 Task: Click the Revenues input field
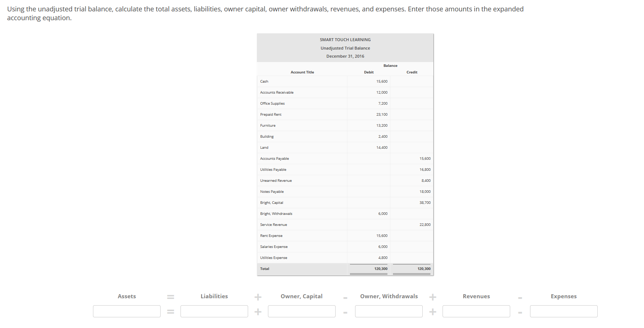click(x=476, y=311)
